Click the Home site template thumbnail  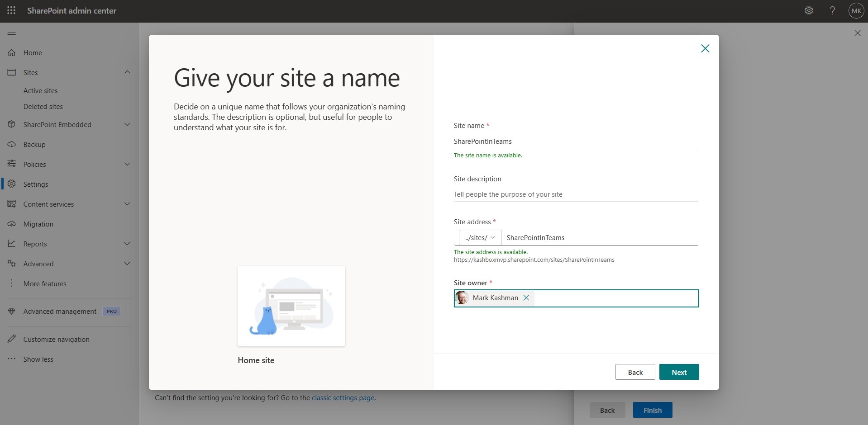291,306
